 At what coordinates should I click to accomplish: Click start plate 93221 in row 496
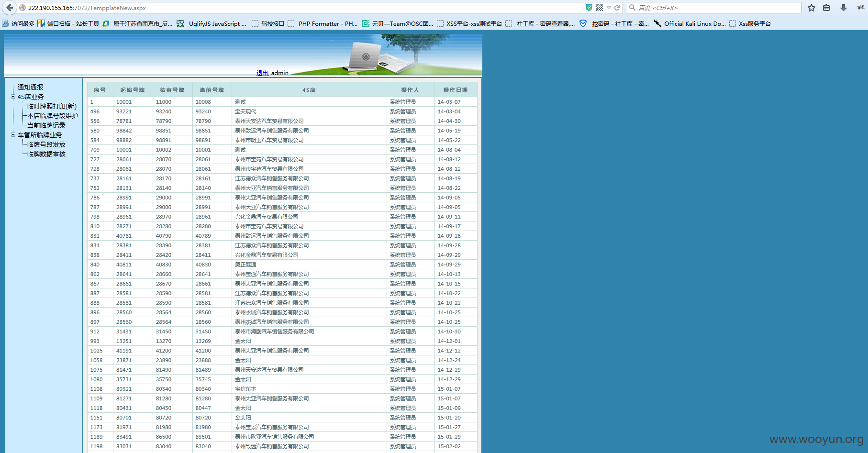[124, 111]
